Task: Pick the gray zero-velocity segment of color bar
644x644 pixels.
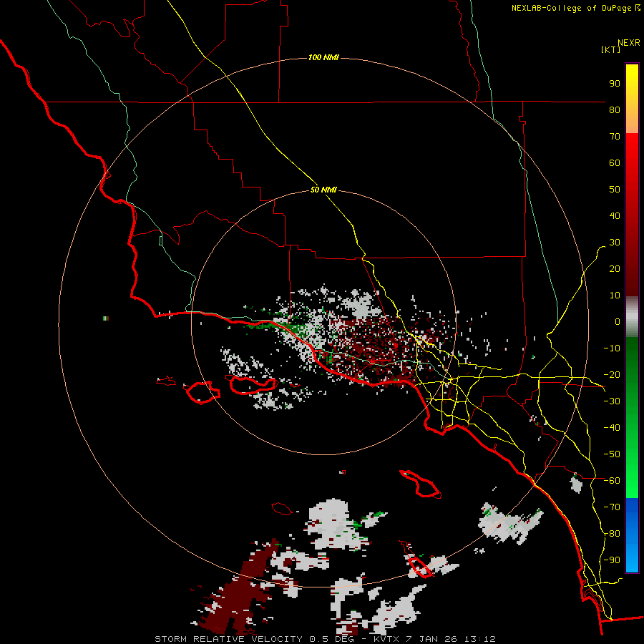Action: point(632,317)
